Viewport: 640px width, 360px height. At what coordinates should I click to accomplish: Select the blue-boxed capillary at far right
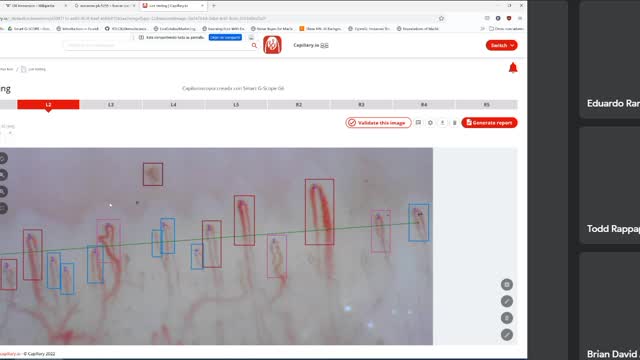(419, 222)
